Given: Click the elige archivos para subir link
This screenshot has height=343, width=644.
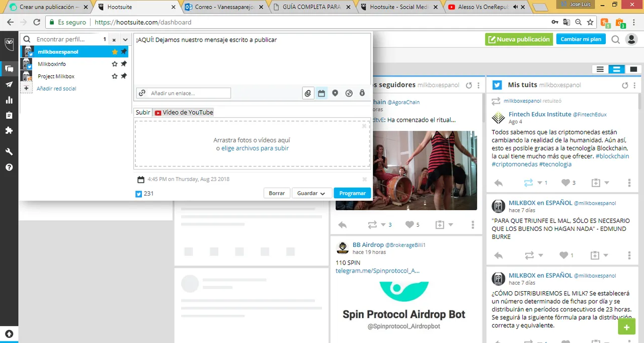Looking at the screenshot, I should tap(255, 148).
